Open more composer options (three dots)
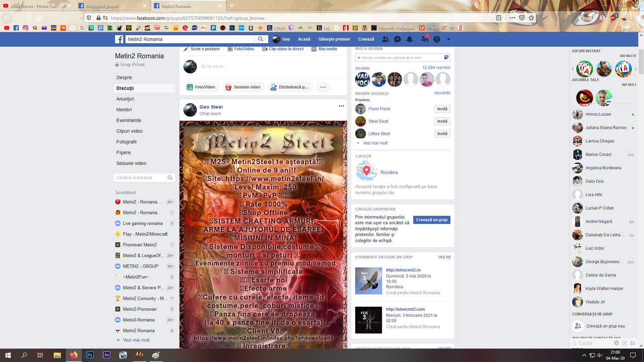Viewport: 644px width, 362px height. point(323,87)
